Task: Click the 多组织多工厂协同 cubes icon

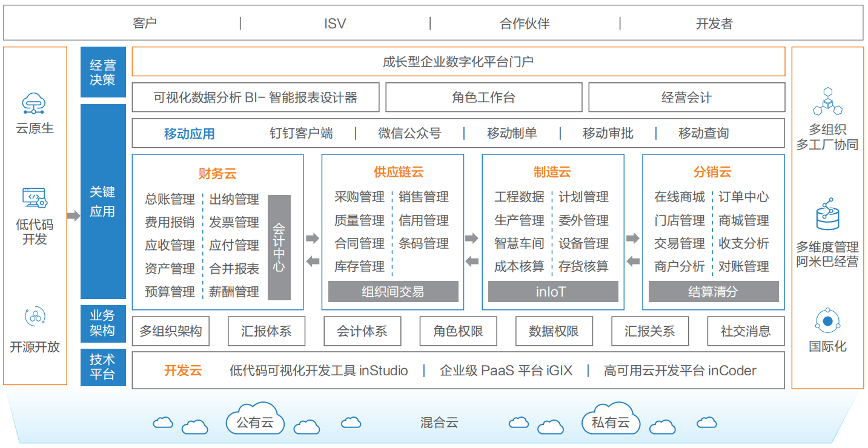Action: (827, 102)
